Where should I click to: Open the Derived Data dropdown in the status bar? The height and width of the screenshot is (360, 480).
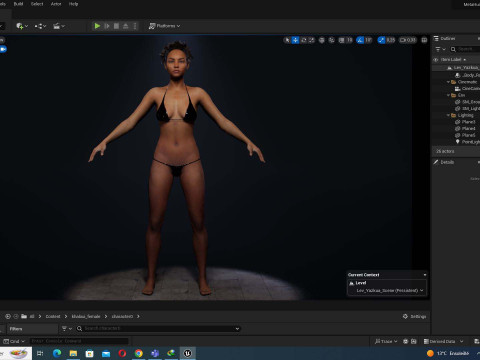443,341
